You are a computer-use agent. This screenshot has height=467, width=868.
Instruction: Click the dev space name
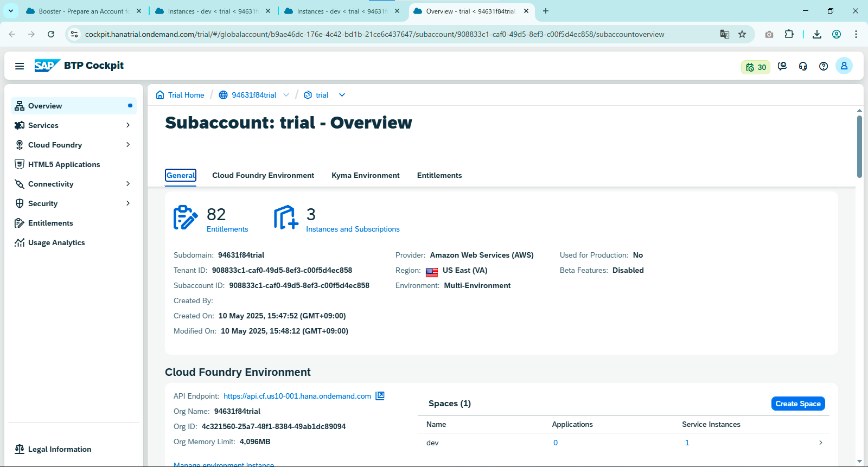[x=432, y=443]
